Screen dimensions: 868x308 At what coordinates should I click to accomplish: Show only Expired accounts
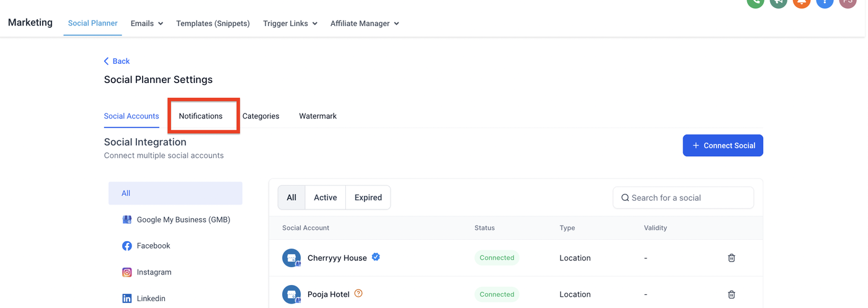pos(368,198)
